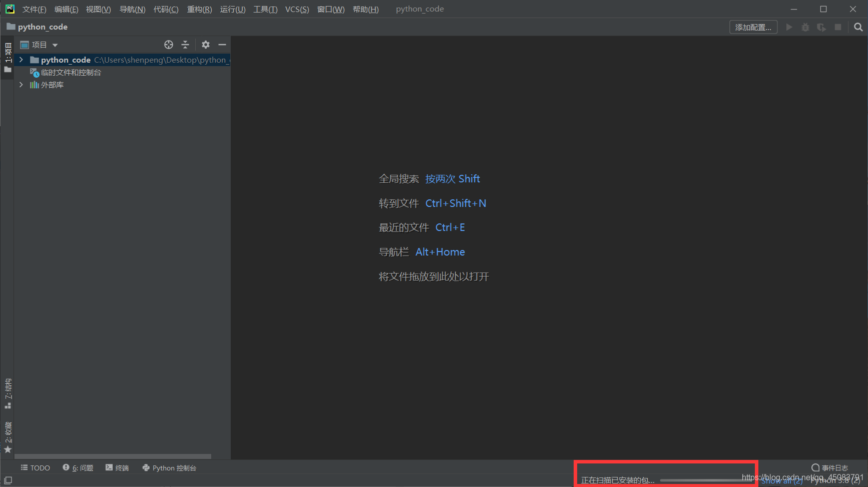Select the 外部库 tree item
The width and height of the screenshot is (868, 487).
click(x=47, y=85)
